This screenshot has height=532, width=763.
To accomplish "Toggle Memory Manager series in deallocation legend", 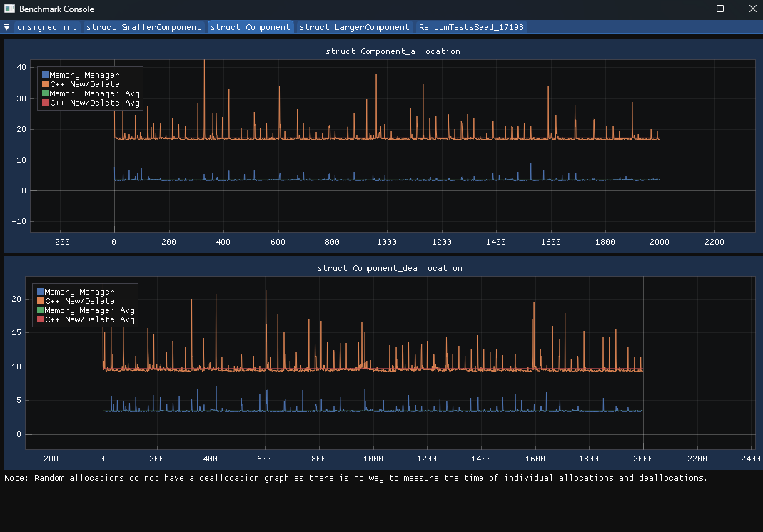I will (x=79, y=292).
